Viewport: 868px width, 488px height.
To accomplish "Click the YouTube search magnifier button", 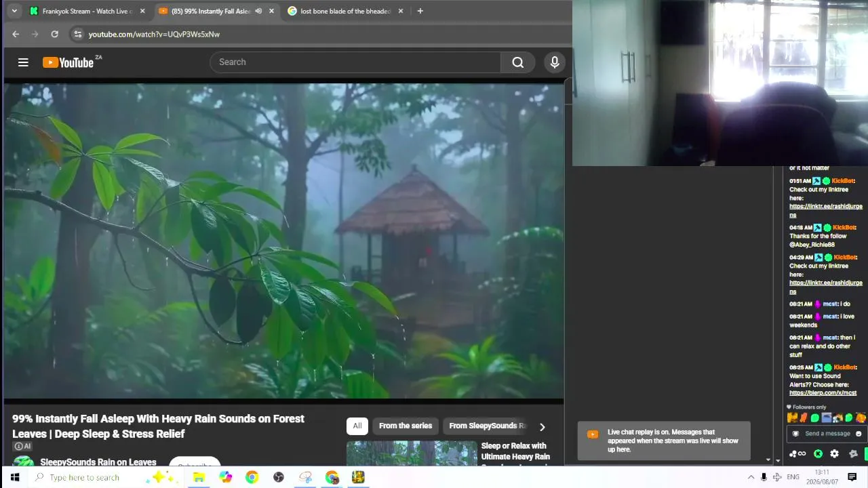I will coord(518,62).
